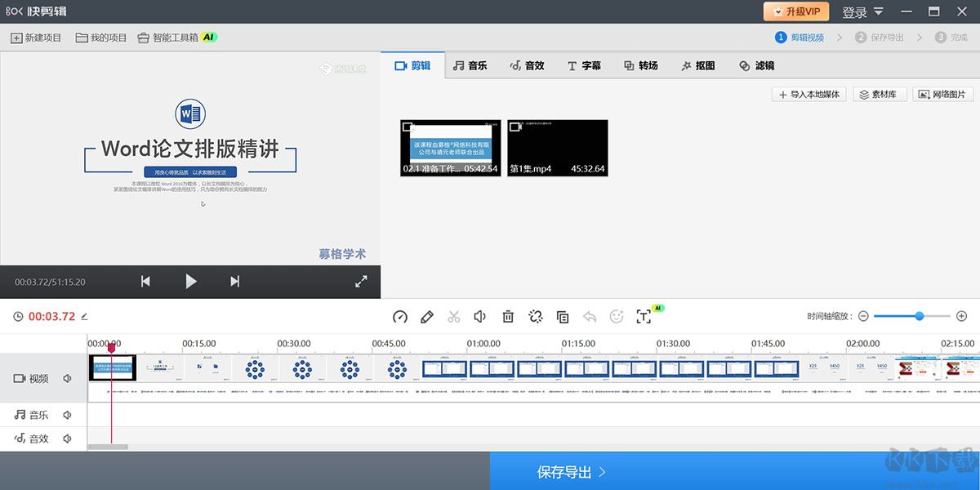The image size is (980, 490).
Task: Toggle the 音乐 track audio off
Action: click(67, 415)
